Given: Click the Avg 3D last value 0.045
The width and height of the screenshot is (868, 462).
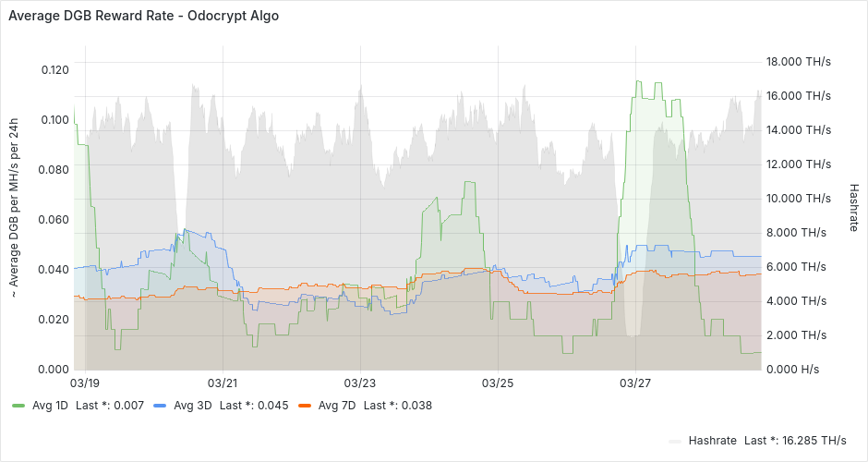Looking at the screenshot, I should tap(272, 406).
